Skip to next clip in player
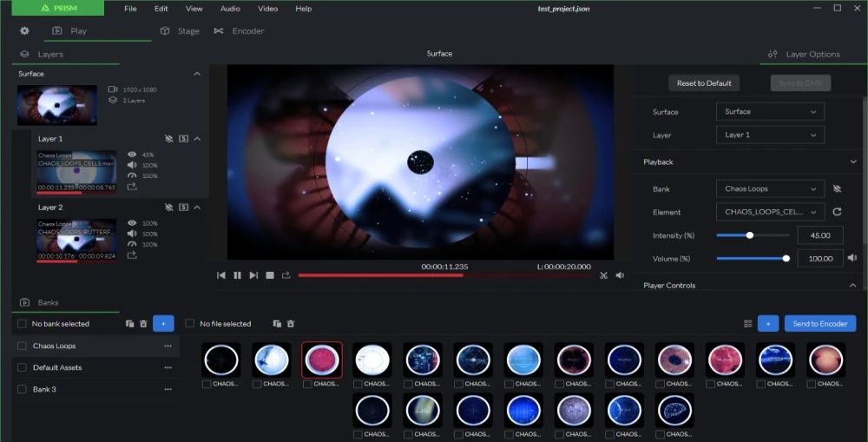 pos(253,275)
